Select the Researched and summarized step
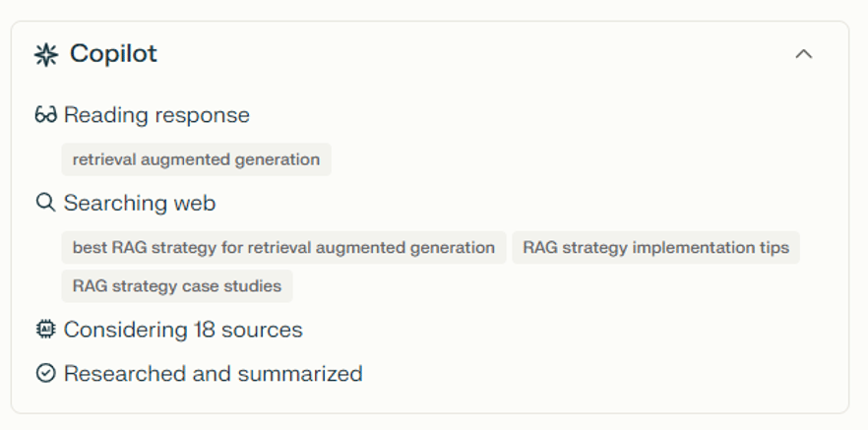The height and width of the screenshot is (430, 868). pyautogui.click(x=213, y=374)
